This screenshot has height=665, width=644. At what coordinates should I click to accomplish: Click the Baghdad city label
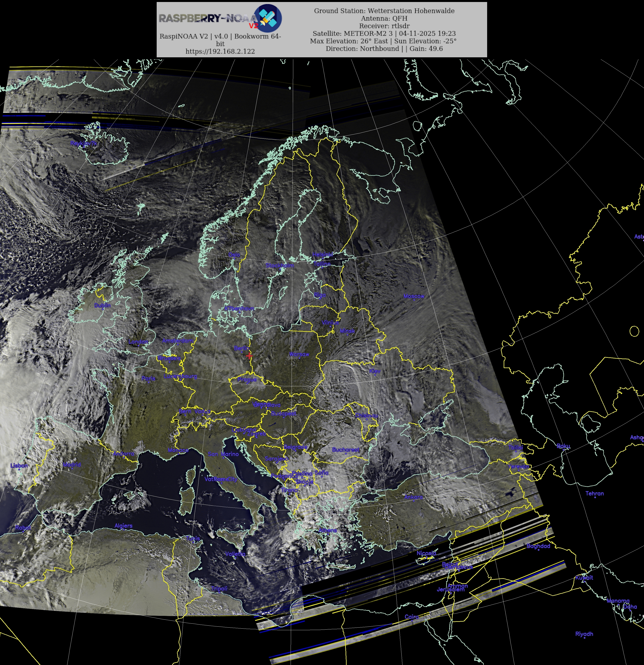click(538, 546)
